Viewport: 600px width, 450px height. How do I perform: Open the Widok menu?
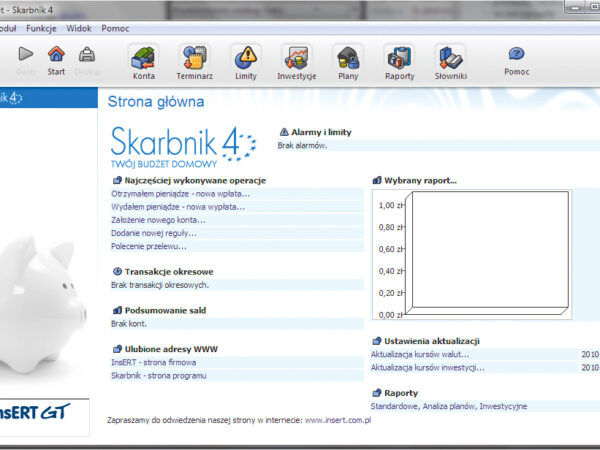point(79,28)
